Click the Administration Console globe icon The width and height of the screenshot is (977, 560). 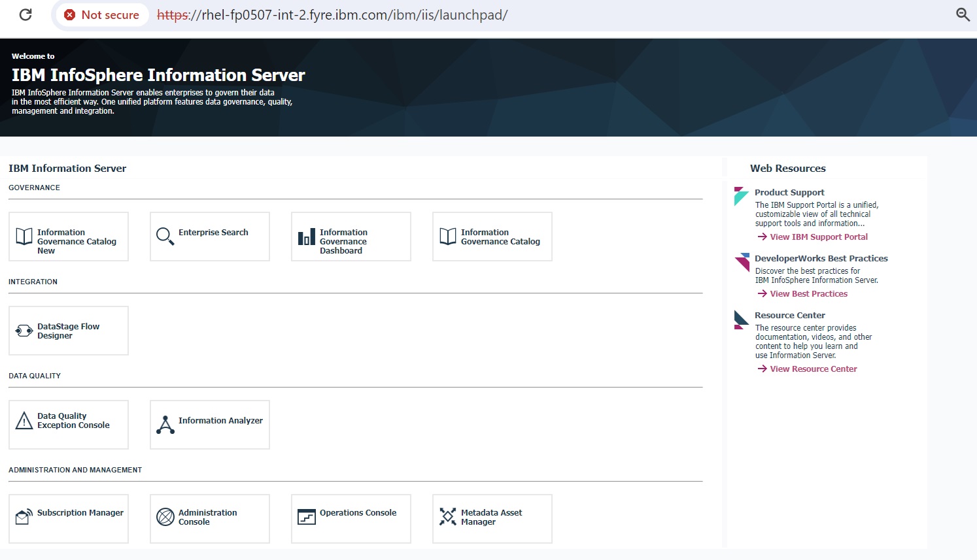(x=164, y=516)
